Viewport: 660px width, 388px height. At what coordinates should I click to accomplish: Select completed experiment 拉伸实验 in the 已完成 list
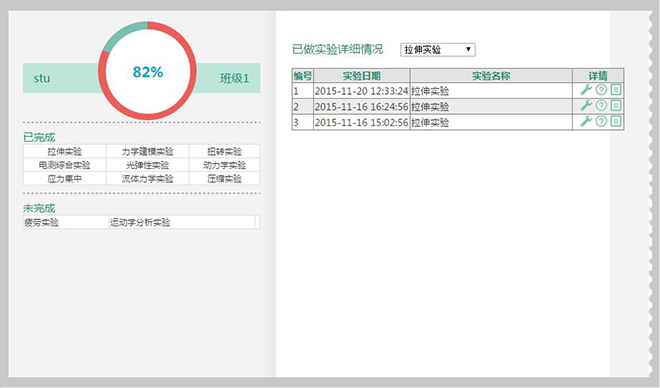tap(64, 151)
